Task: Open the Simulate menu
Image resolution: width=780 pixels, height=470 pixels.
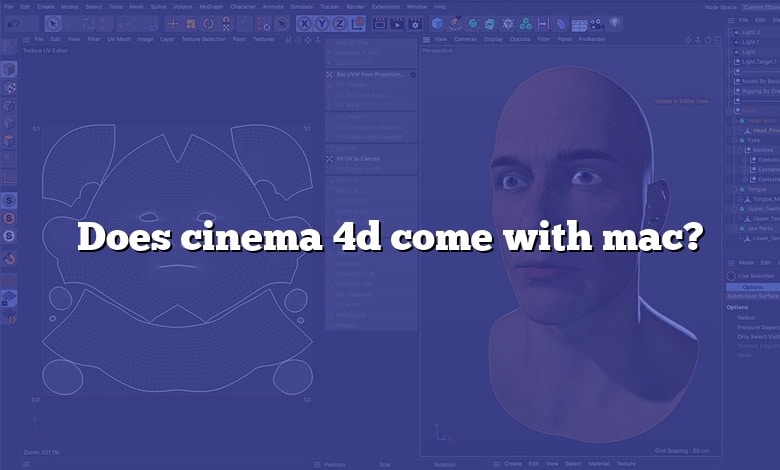Action: tap(301, 7)
